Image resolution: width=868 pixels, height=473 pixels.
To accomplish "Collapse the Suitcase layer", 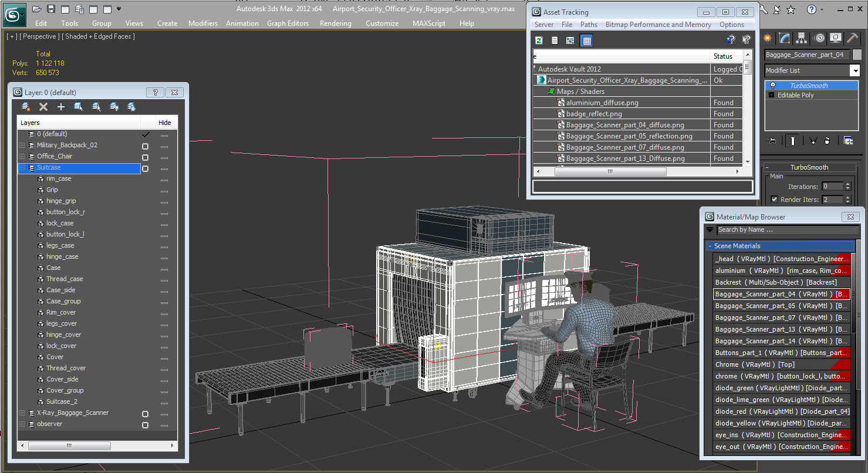I will coord(22,167).
